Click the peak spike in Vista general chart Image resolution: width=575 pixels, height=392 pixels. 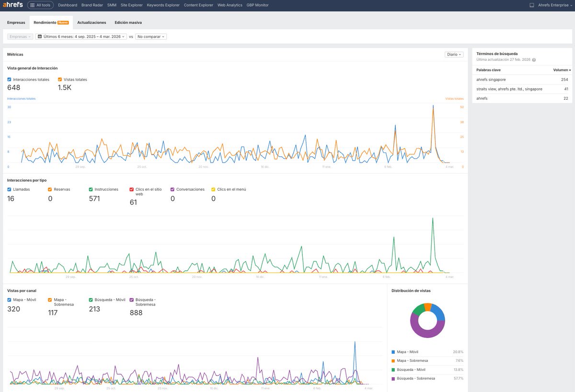(x=433, y=106)
